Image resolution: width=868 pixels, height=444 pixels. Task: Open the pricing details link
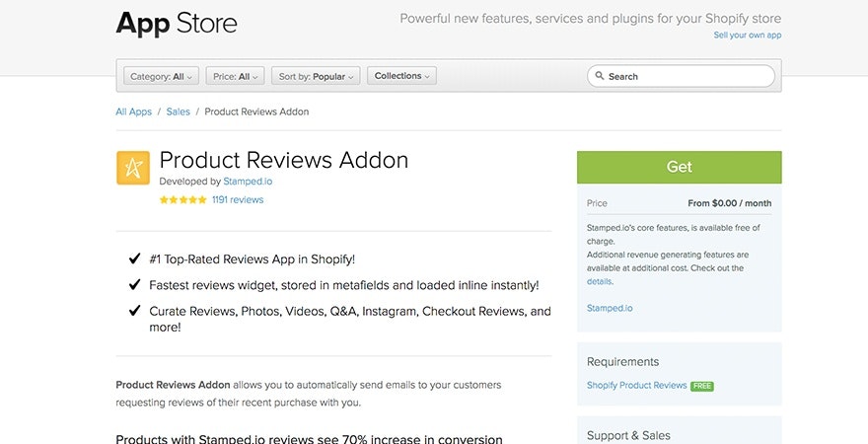[x=599, y=281]
